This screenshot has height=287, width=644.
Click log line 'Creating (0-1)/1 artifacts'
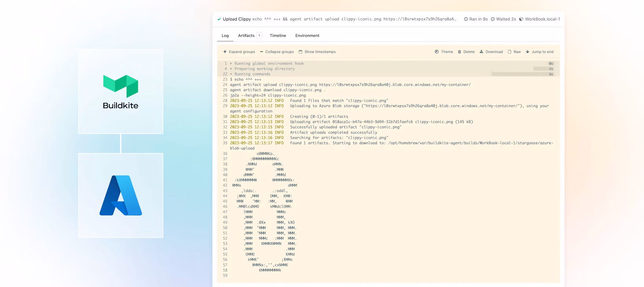319,116
